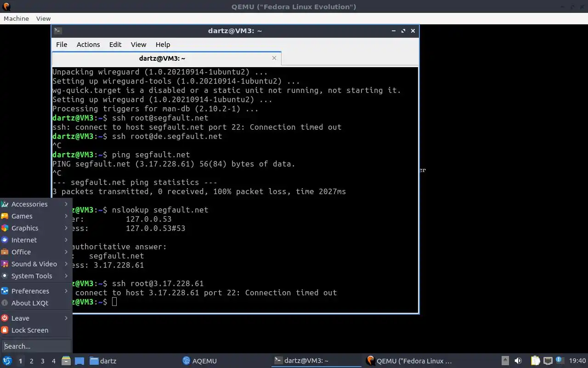Click the 'ping segfault.net' command text

tap(151, 155)
